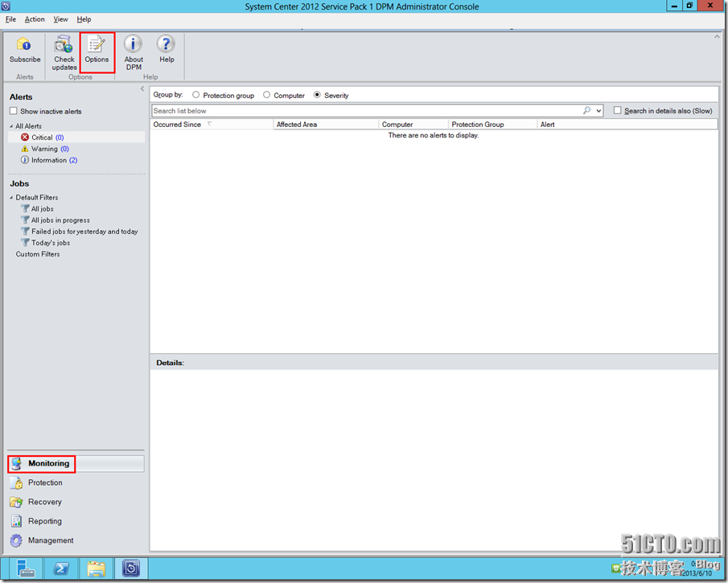Screen dimensions: 728x583
Task: Sort by Computer column header
Action: pyautogui.click(x=413, y=125)
